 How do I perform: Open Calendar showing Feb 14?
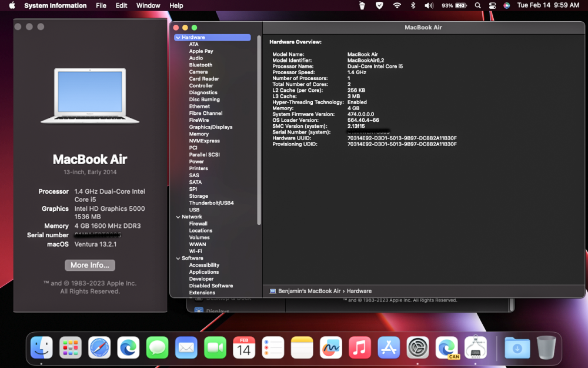[x=244, y=348]
